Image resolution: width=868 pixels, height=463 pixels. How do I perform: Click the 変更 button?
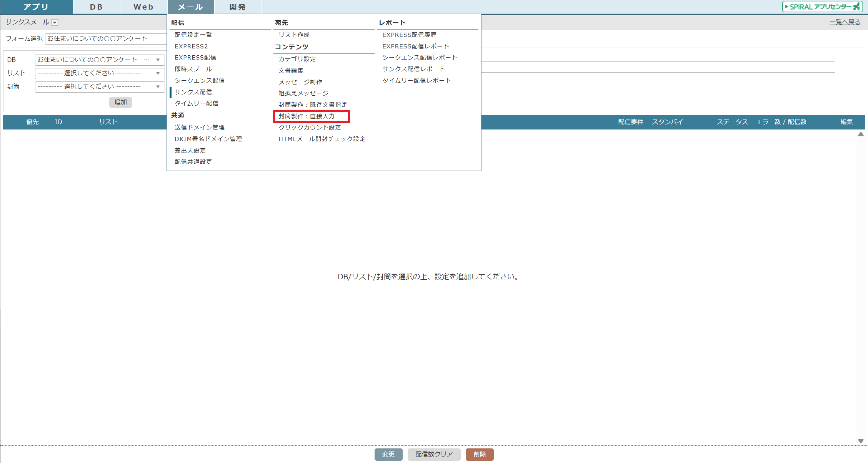388,454
